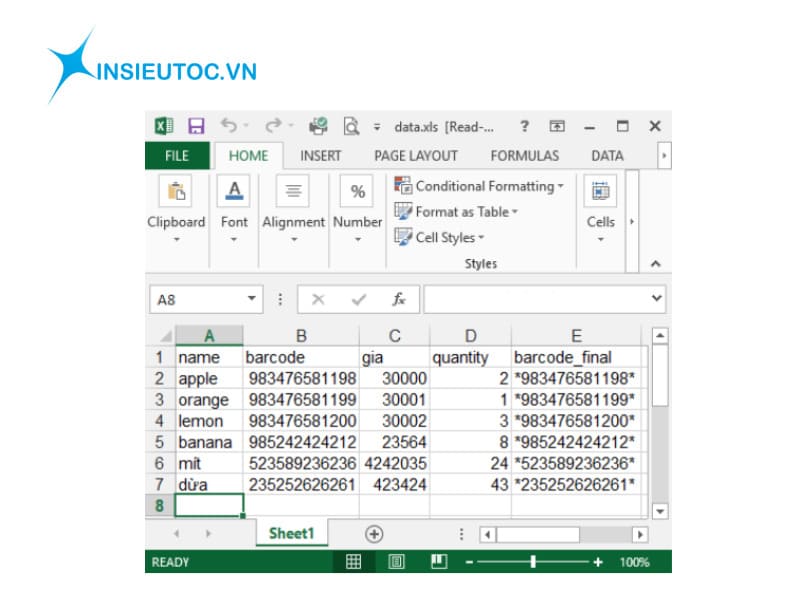Click the green FILE button

click(177, 156)
